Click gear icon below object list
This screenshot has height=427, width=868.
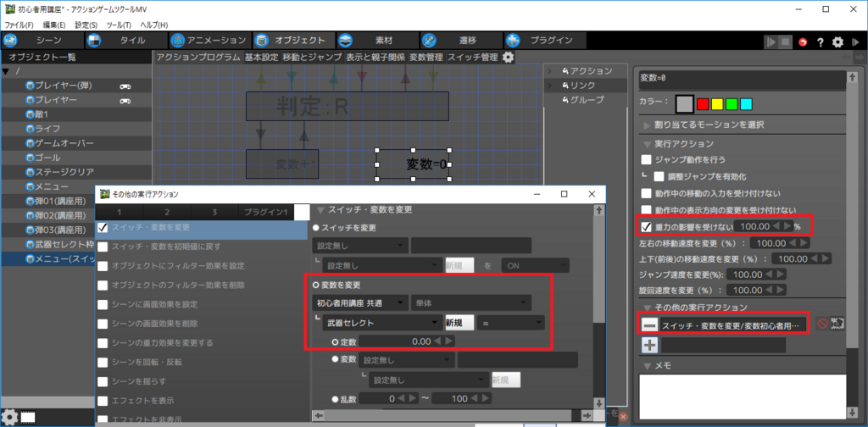(9, 417)
